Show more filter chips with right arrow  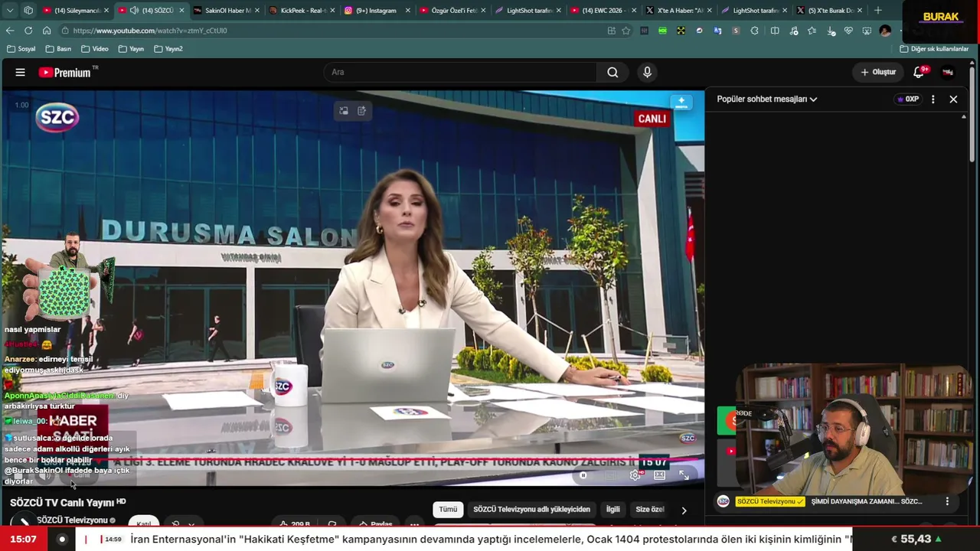(x=684, y=510)
